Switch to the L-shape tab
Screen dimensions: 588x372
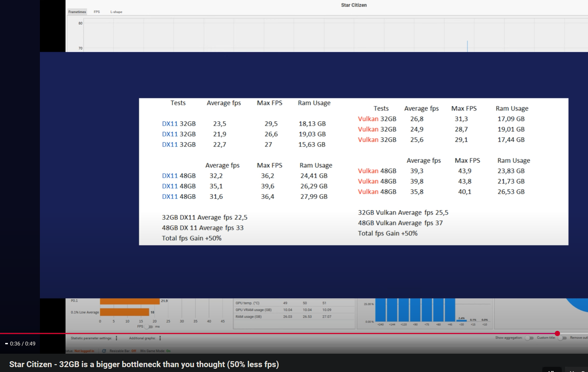116,12
